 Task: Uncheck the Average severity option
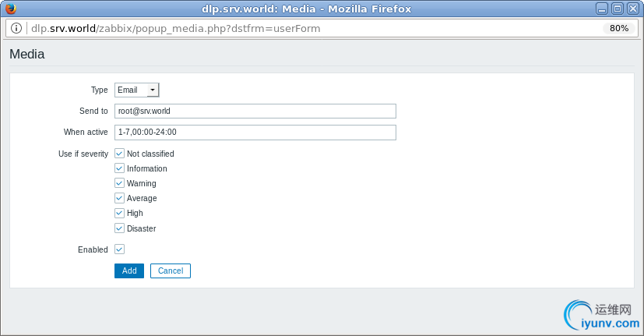click(120, 198)
